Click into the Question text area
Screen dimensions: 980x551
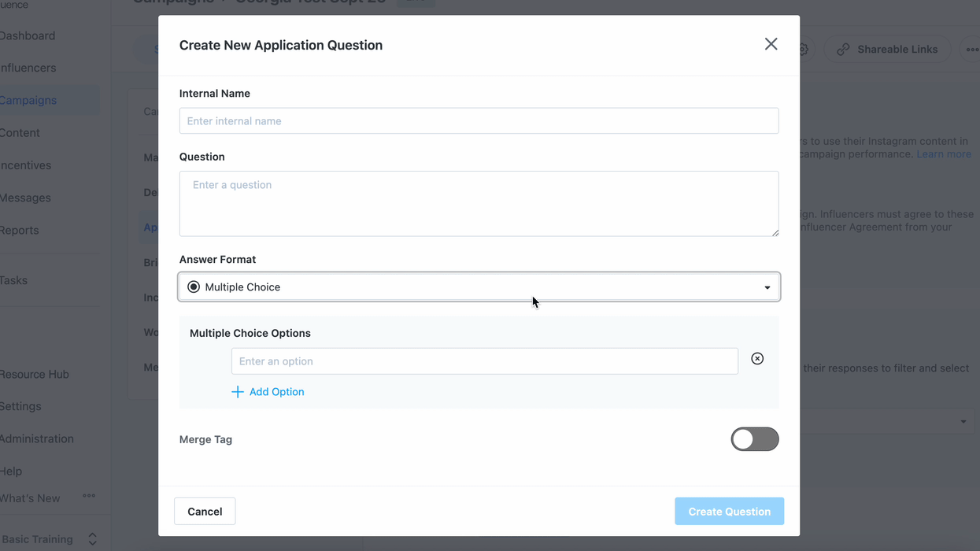479,204
